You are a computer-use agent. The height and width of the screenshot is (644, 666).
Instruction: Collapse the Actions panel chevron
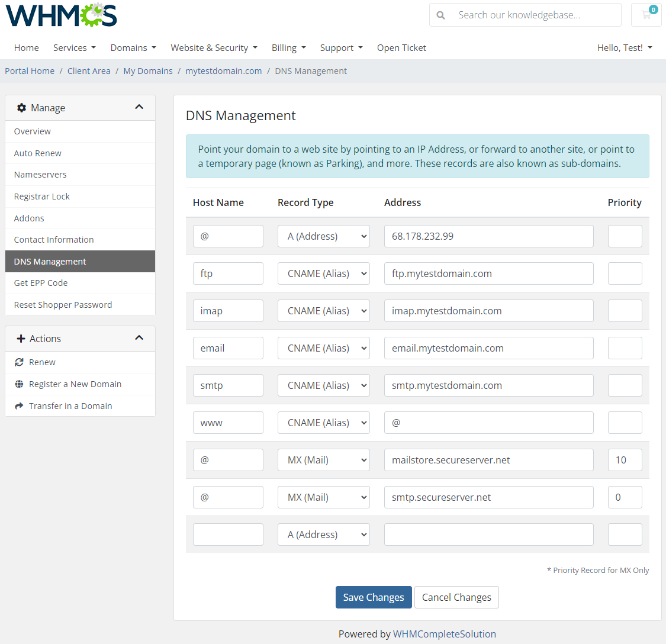click(x=139, y=337)
